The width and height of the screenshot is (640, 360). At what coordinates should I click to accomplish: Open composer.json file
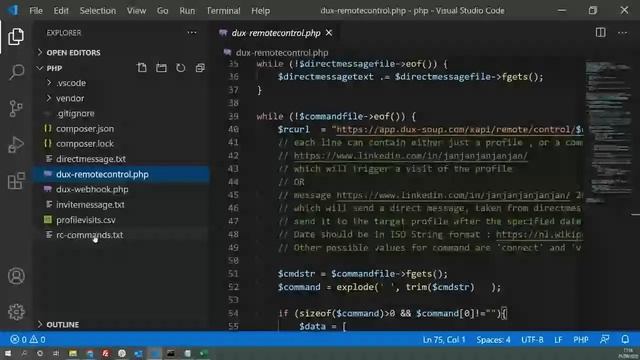click(x=85, y=129)
